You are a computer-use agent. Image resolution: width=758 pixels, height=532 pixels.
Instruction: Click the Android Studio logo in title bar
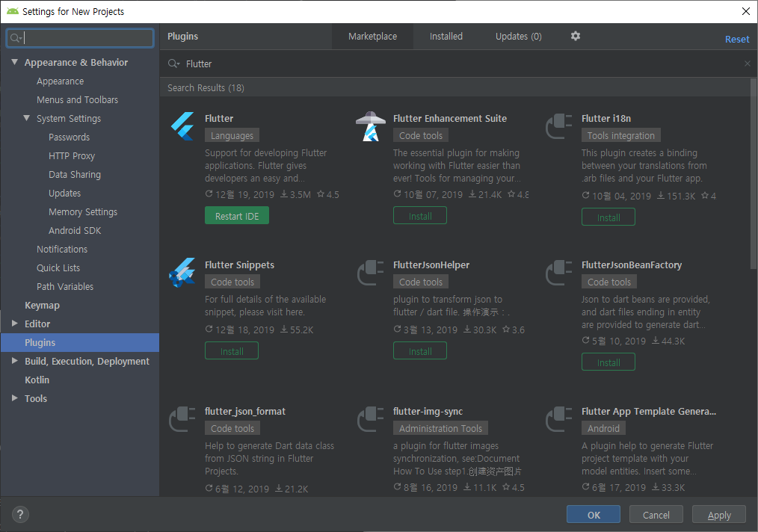tap(13, 11)
